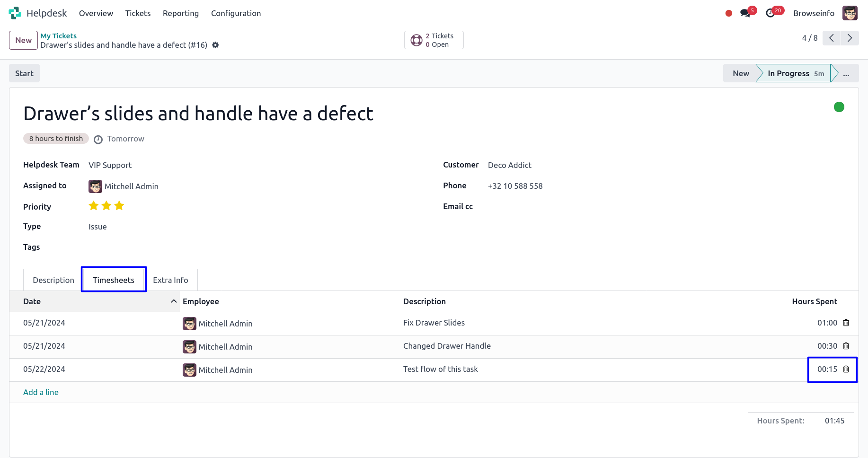The image size is (868, 458).
Task: Click the Helpdesk app logo icon
Action: click(15, 13)
